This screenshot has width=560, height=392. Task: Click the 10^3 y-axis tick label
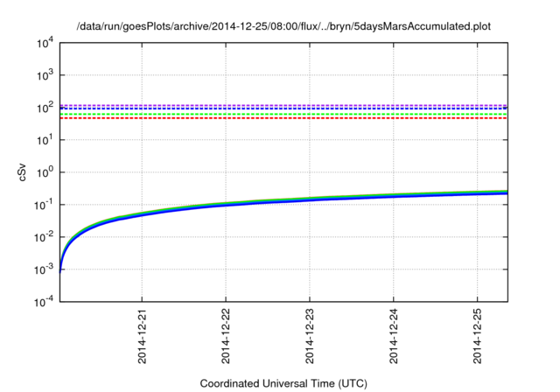click(x=45, y=75)
